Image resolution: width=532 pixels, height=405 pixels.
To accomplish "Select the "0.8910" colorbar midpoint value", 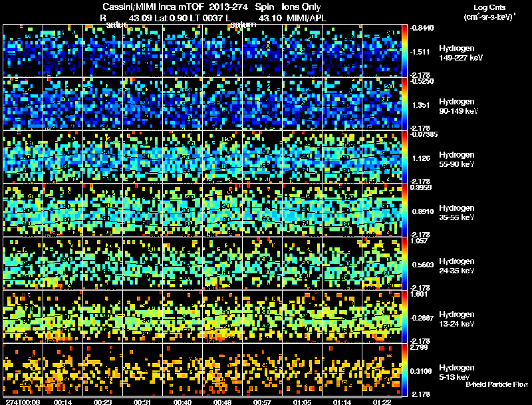I will point(423,211).
